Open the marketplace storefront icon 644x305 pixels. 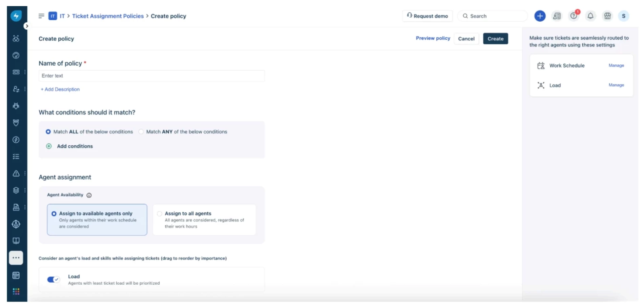pos(607,16)
